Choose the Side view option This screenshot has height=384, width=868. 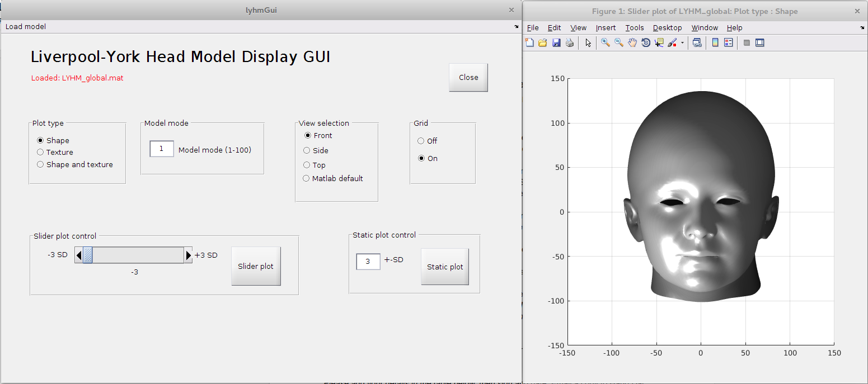[x=307, y=150]
